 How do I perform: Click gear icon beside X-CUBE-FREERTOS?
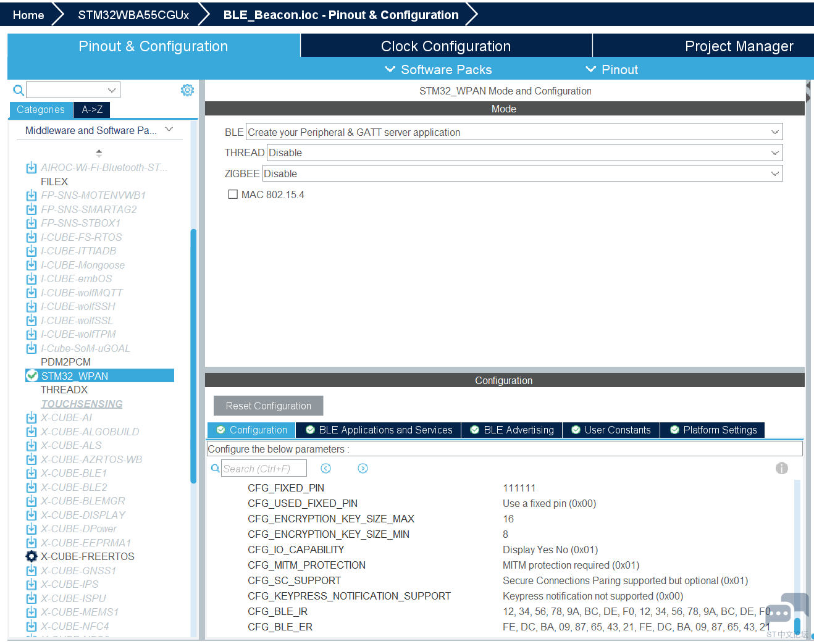31,556
